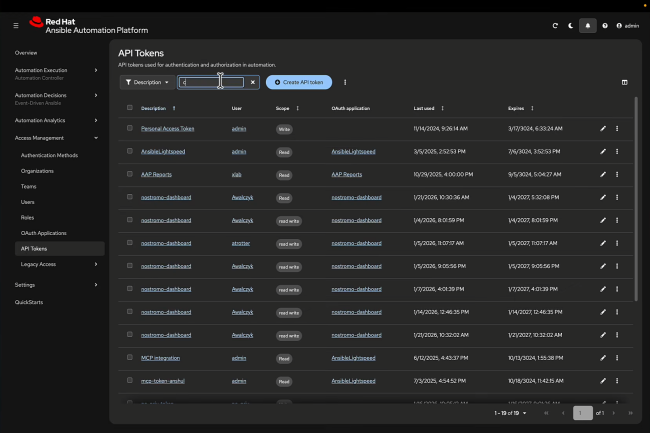Open kebab menu for AAP Reports token
This screenshot has width=650, height=433.
(x=617, y=174)
